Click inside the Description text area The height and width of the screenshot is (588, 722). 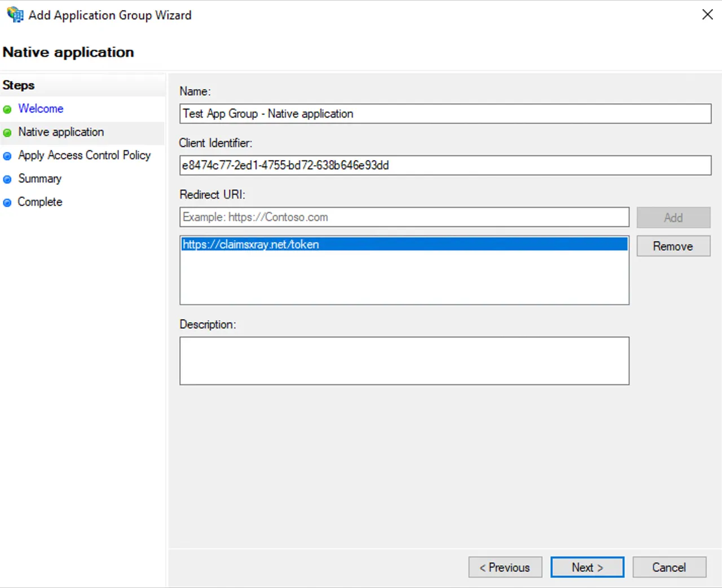point(404,361)
